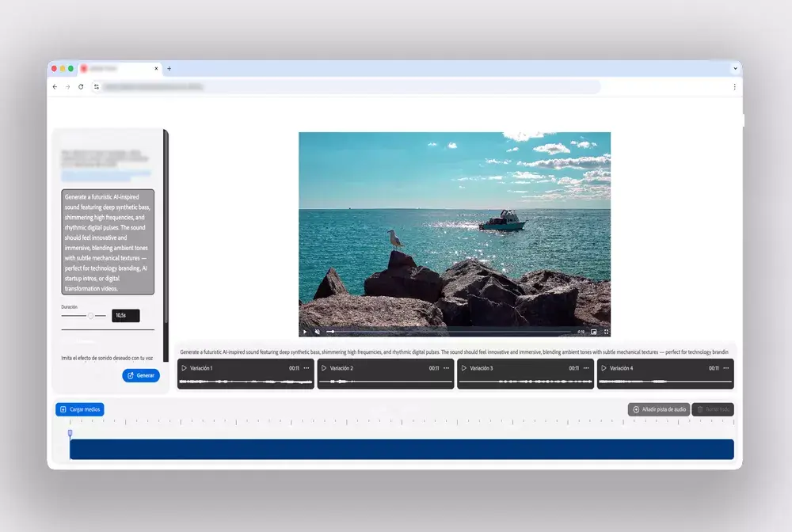This screenshot has height=532, width=792.
Task: Open the Variación 3 three-dot options menu
Action: [x=586, y=368]
